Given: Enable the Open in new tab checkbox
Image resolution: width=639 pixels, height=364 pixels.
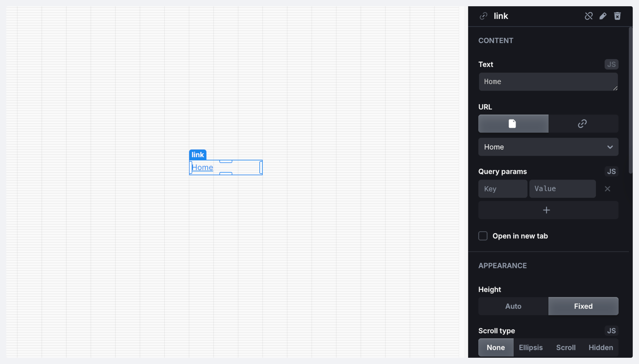Looking at the screenshot, I should click(x=483, y=236).
